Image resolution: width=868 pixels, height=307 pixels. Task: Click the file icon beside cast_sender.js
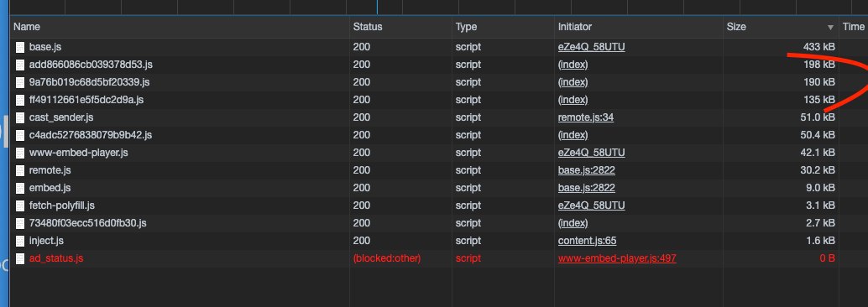[20, 117]
